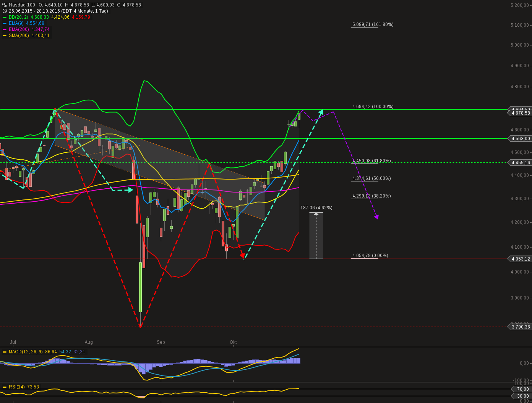This screenshot has height=403, width=532.
Task: Click the candlestick chart icon beside Nasdaq-100
Action: coord(5,5)
